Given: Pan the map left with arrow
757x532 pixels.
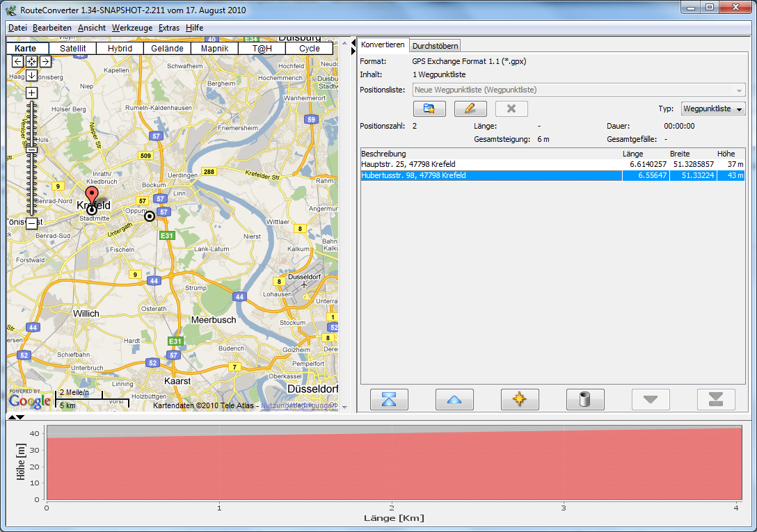Looking at the screenshot, I should [17, 61].
